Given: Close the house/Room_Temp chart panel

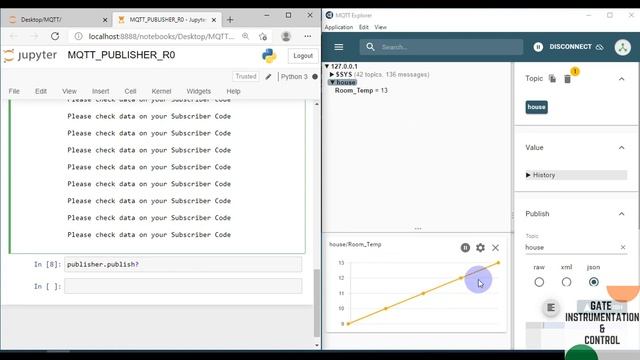Looking at the screenshot, I should (x=496, y=247).
